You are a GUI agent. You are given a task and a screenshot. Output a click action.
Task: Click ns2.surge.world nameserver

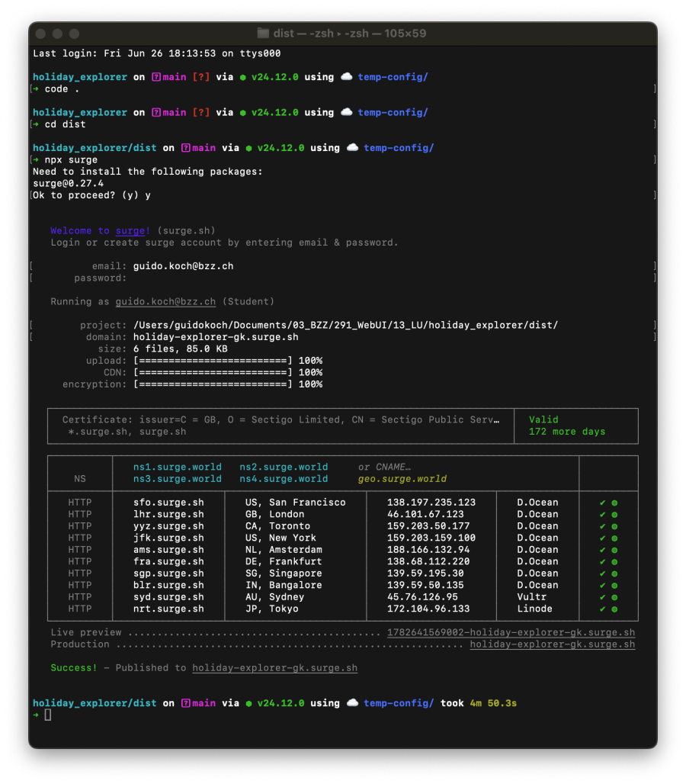tap(284, 467)
